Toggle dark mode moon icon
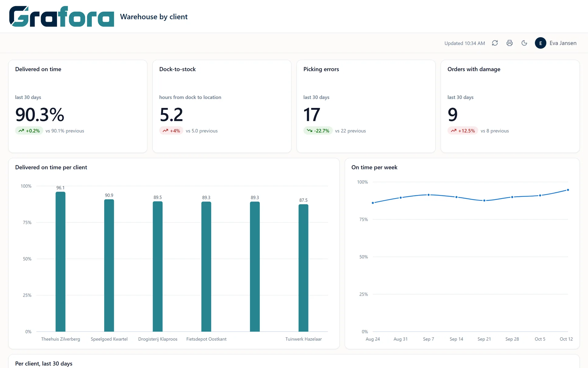Viewport: 588px width, 368px height. [524, 43]
